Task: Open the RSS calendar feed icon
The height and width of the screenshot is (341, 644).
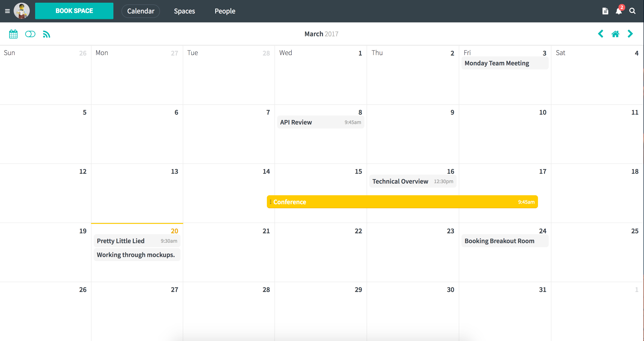Action: point(47,34)
